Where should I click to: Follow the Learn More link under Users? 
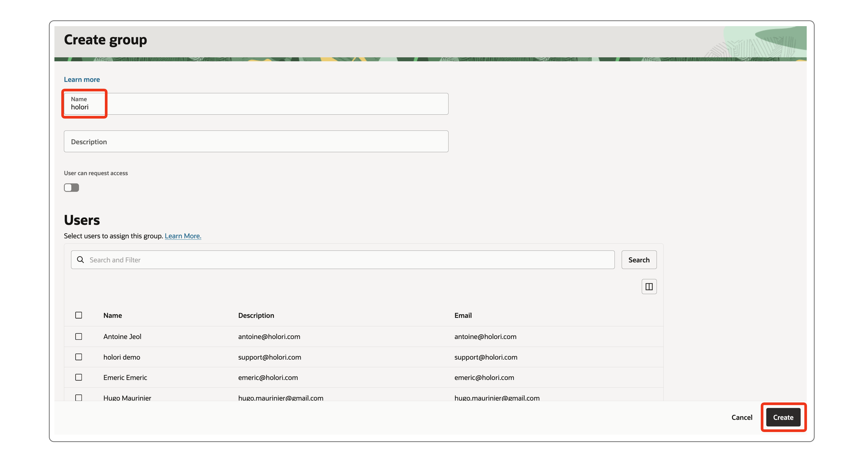click(183, 236)
